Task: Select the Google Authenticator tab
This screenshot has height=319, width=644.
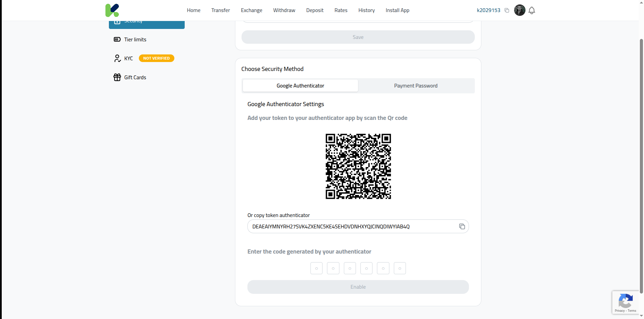Action: [300, 85]
